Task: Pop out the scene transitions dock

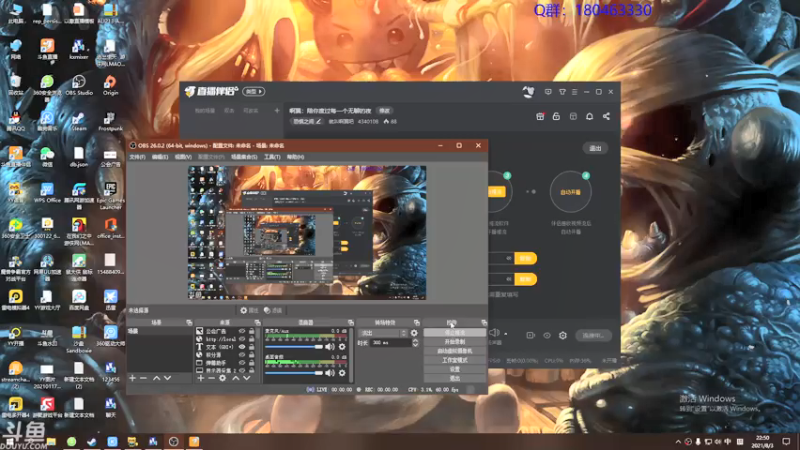Action: click(x=417, y=322)
